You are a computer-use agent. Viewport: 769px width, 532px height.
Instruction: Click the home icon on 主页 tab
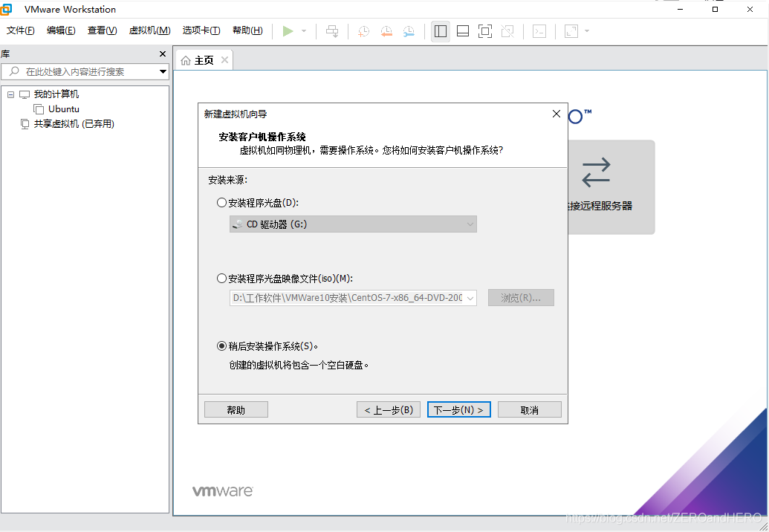[186, 60]
